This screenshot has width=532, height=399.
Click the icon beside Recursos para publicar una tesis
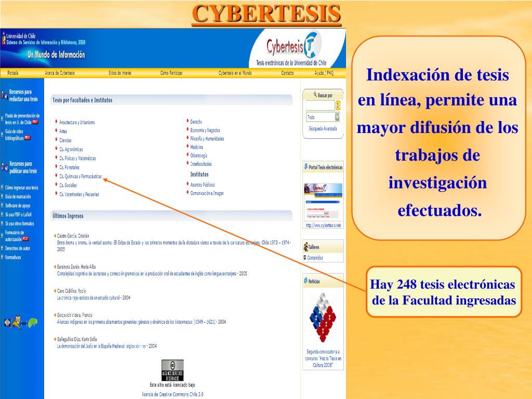4,167
